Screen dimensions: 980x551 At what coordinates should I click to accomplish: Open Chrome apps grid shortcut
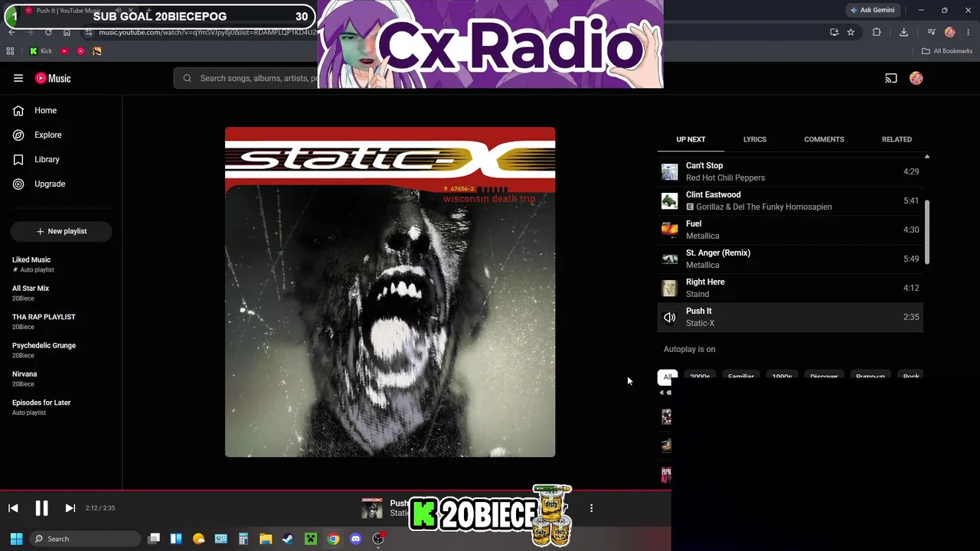pyautogui.click(x=10, y=51)
